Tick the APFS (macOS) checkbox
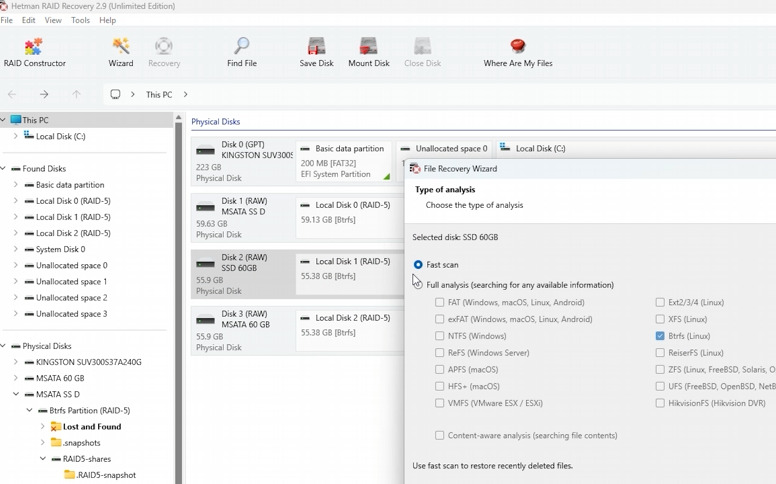The height and width of the screenshot is (484, 776). (439, 369)
